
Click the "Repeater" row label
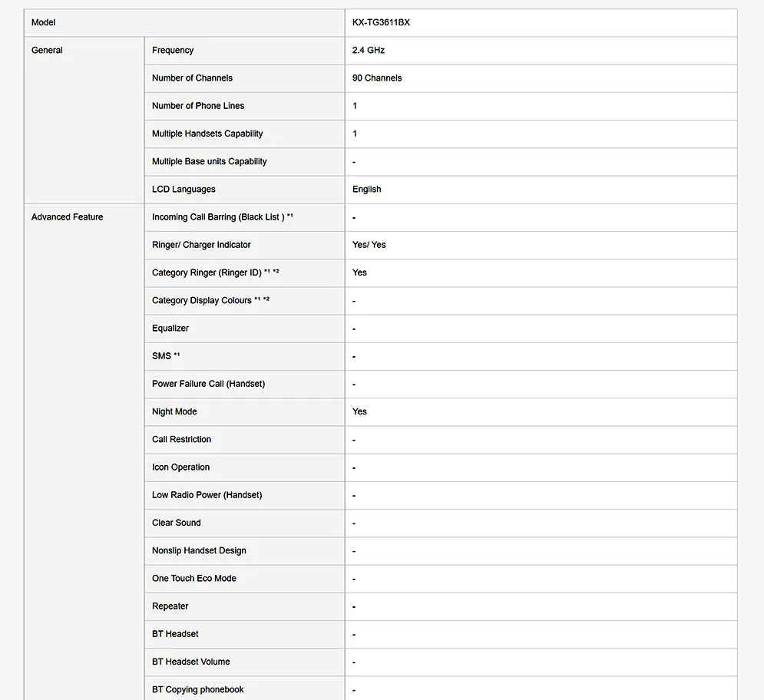[x=170, y=606]
